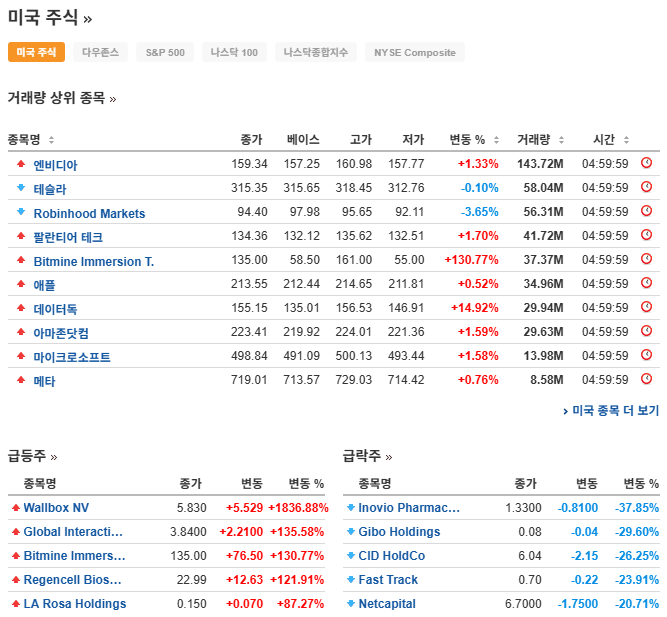
Task: Open the Fast Track loser link
Action: tap(388, 580)
